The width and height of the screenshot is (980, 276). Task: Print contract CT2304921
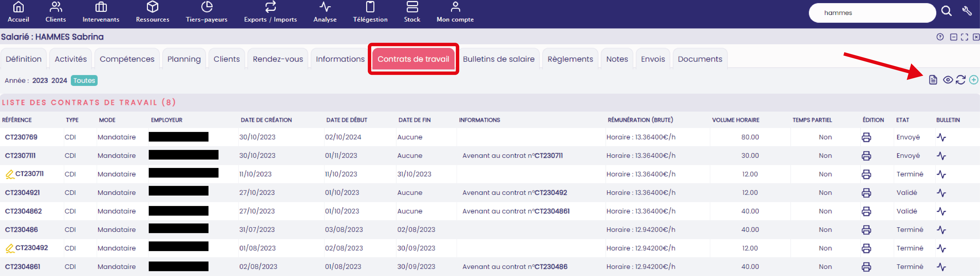coord(866,193)
